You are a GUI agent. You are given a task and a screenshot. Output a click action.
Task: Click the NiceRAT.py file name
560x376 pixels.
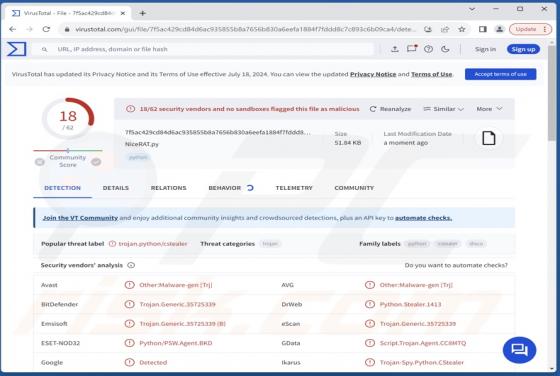pyautogui.click(x=142, y=144)
